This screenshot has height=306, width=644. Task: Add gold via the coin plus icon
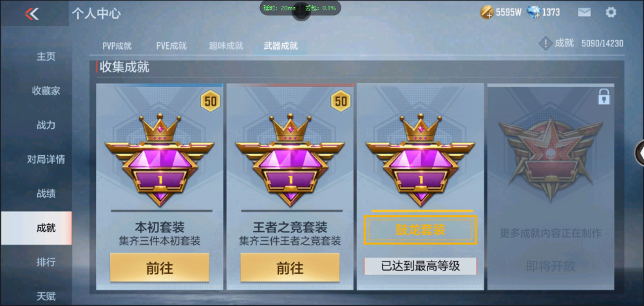(487, 12)
